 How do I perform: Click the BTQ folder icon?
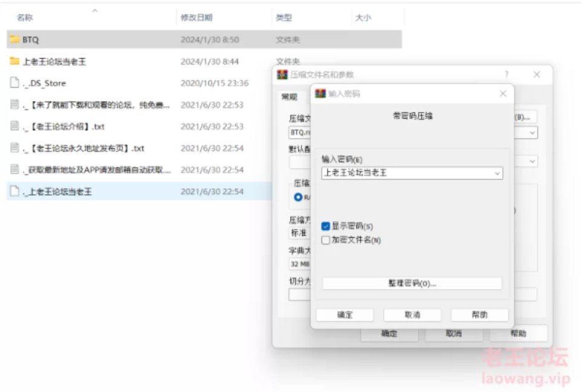click(x=15, y=40)
